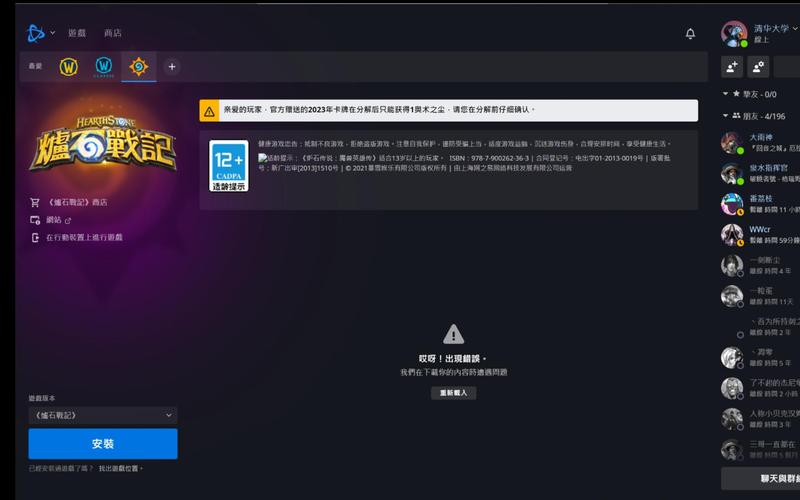
Task: Click the blue 安裝 (Install) button
Action: tap(103, 444)
